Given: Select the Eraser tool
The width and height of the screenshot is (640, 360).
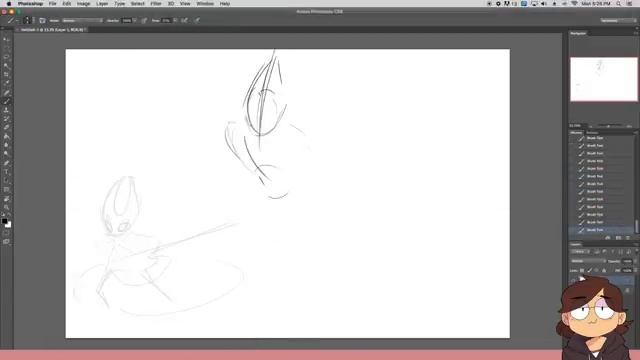Looking at the screenshot, I should pos(6,127).
